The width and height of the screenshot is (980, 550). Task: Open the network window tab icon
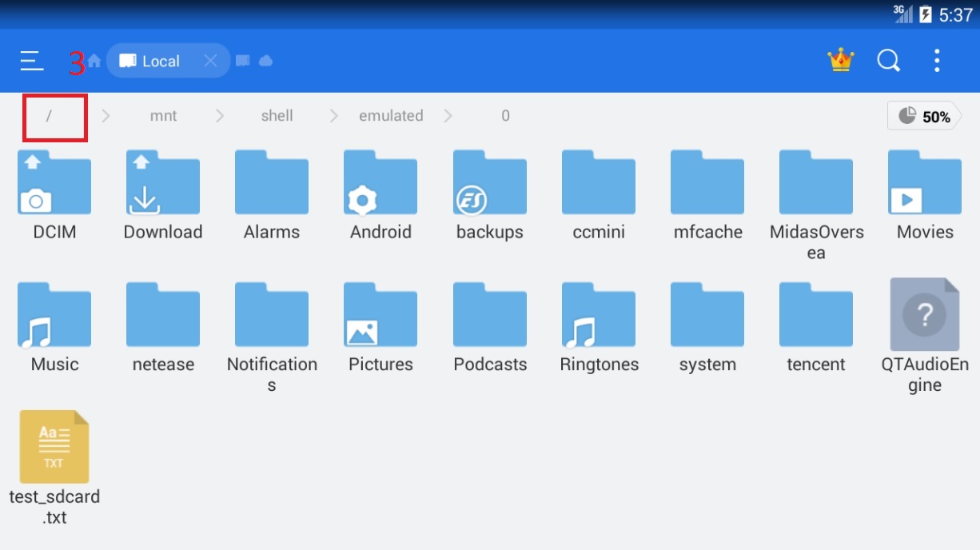click(243, 61)
